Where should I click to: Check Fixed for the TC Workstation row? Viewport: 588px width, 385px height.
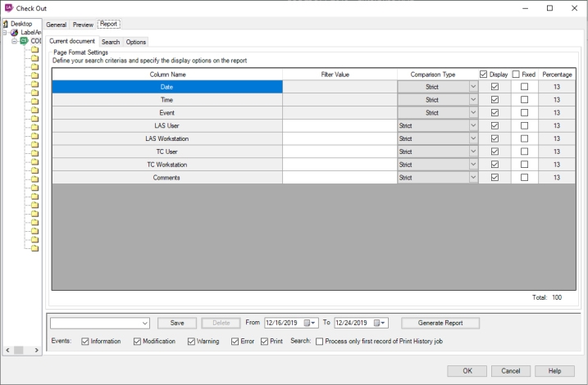tap(524, 165)
